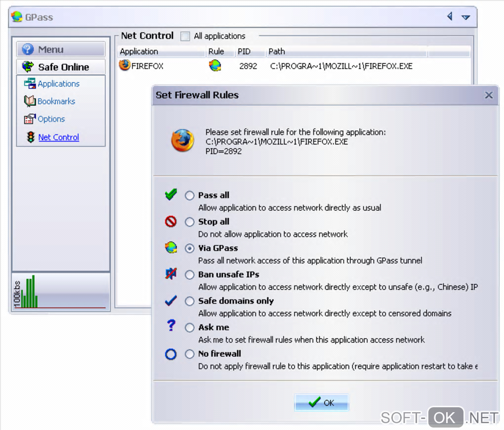Image resolution: width=504 pixels, height=430 pixels.
Task: Click the Pass all option label
Action: click(214, 195)
